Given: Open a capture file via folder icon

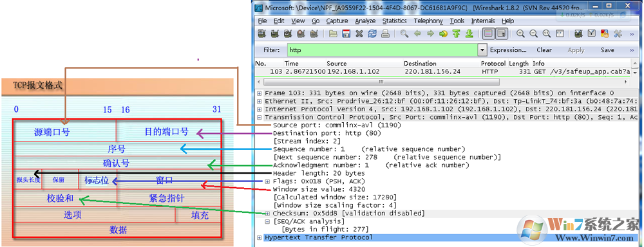Looking at the screenshot, I should click(333, 34).
